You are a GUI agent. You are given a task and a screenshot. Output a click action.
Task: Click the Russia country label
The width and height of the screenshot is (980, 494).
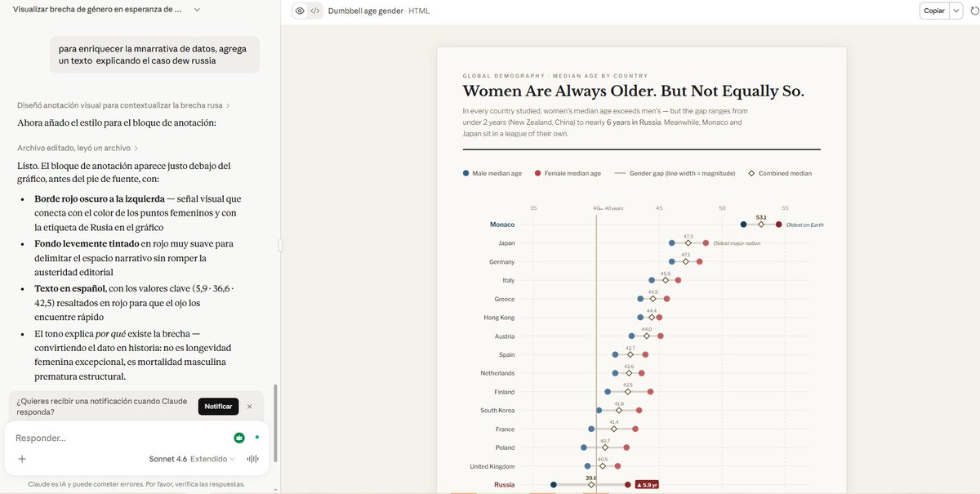tap(504, 485)
